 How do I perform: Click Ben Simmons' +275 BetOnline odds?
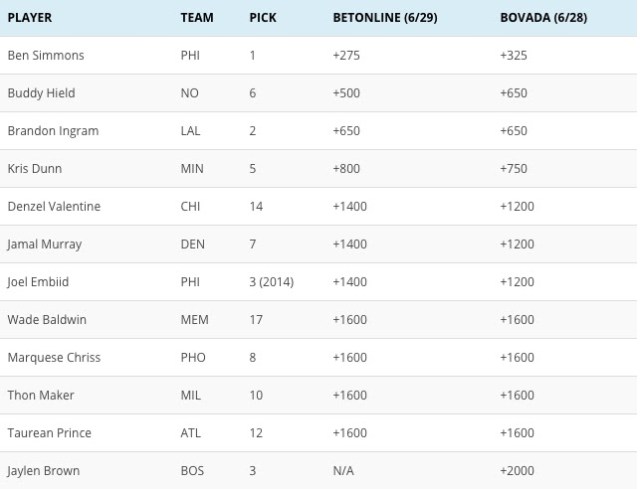[346, 55]
